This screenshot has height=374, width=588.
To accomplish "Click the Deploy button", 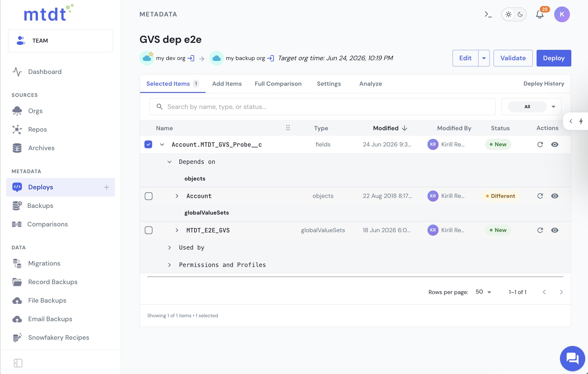I will pyautogui.click(x=553, y=58).
